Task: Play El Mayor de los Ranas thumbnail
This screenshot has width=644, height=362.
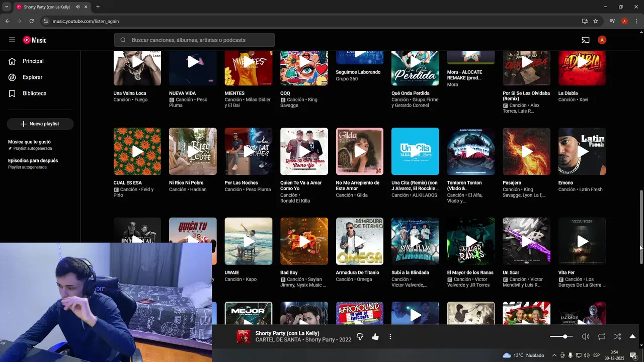Action: [x=471, y=241]
